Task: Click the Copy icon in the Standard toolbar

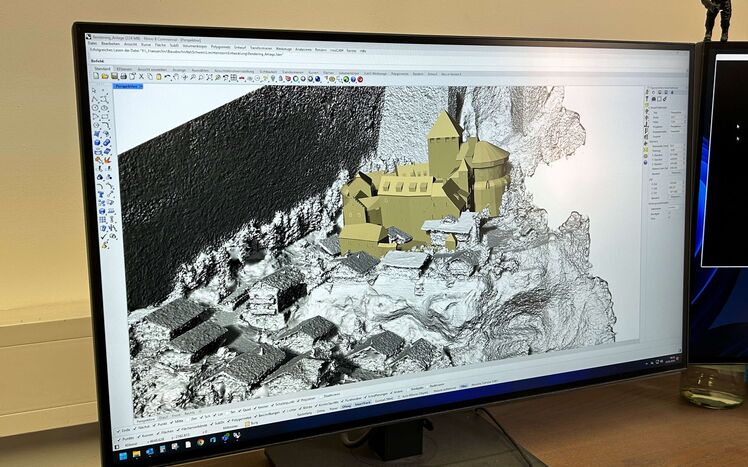Action: pos(150,77)
